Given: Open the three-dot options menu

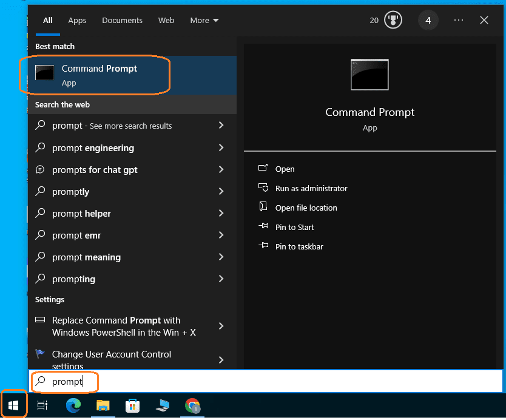Looking at the screenshot, I should coord(459,20).
